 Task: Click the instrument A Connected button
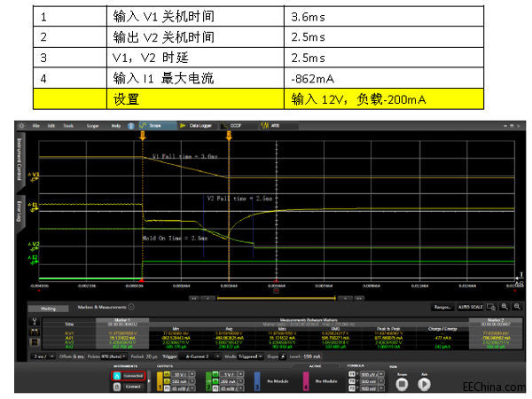129,376
